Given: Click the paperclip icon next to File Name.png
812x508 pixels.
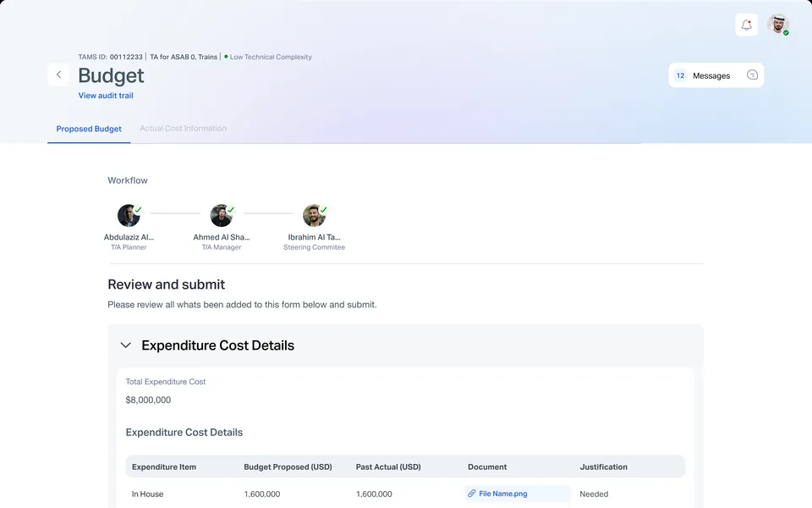Looking at the screenshot, I should pos(472,494).
